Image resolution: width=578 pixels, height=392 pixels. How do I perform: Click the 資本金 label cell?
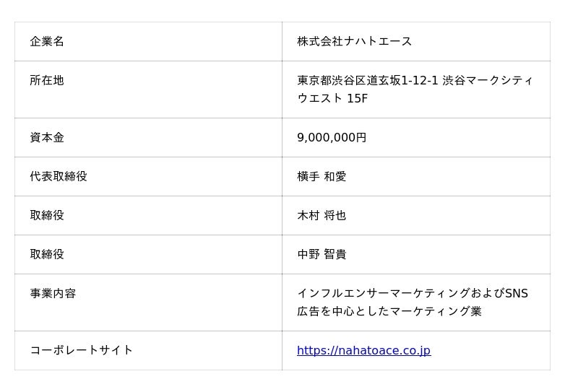coord(47,138)
